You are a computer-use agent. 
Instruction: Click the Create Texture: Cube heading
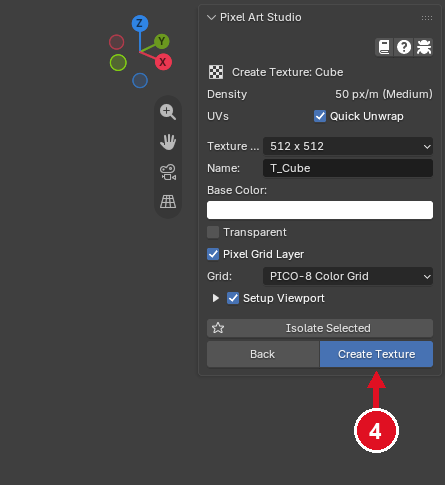[x=287, y=72]
